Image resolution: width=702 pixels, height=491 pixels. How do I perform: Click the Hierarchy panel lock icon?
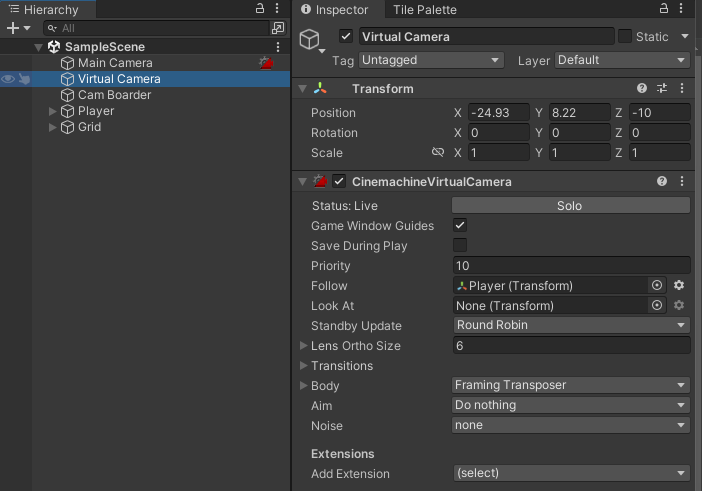point(260,8)
